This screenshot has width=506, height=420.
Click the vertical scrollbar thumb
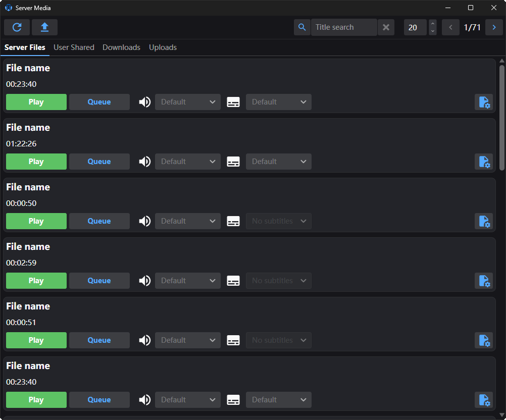[x=501, y=118]
